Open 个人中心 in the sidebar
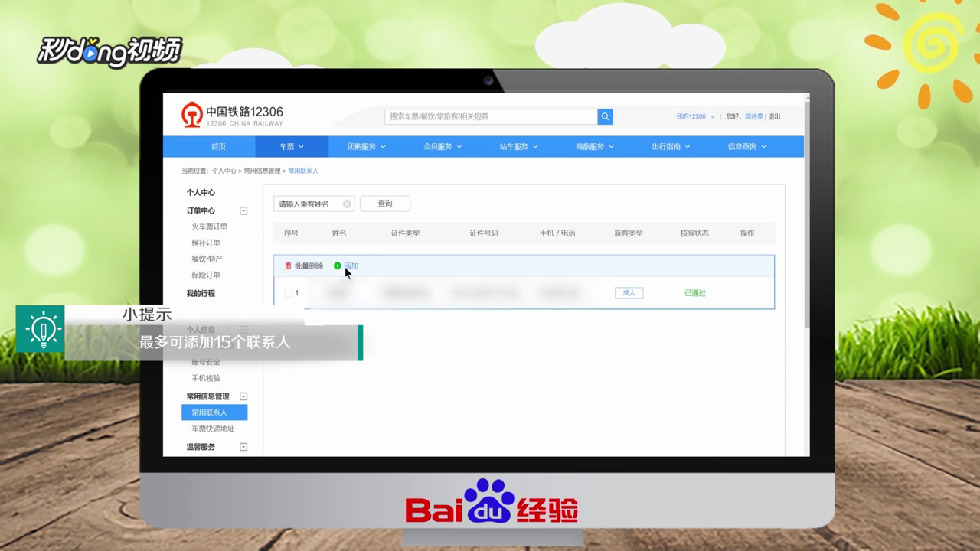980x551 pixels. point(201,193)
